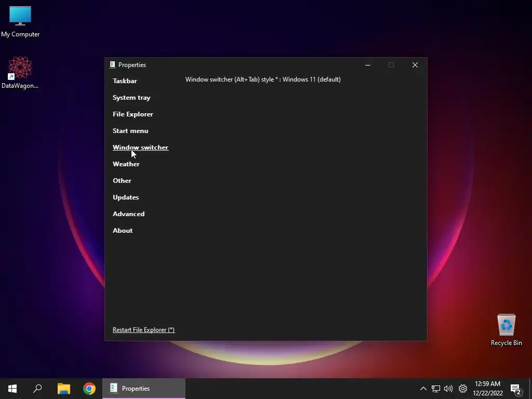Show hidden tray icons chevron

tap(423, 389)
